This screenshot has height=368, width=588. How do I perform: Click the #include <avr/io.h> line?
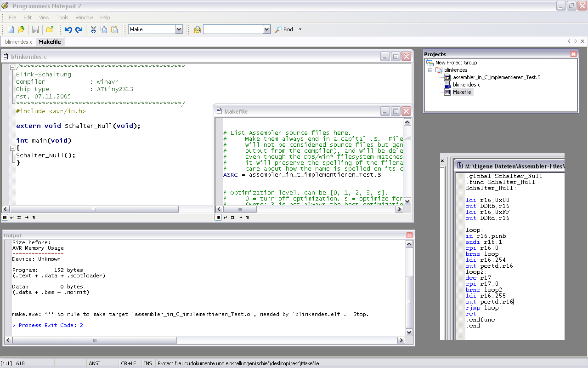[51, 111]
